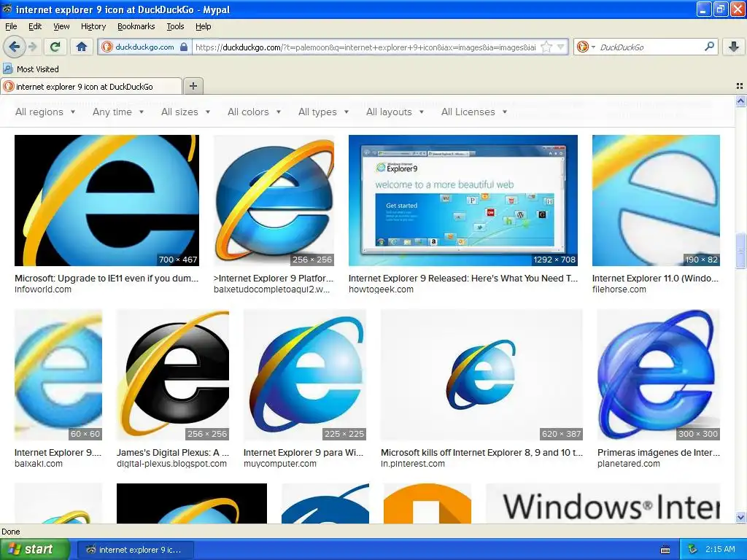Viewport: 747px width, 560px height.
Task: Expand the All layouts filter
Action: click(395, 112)
